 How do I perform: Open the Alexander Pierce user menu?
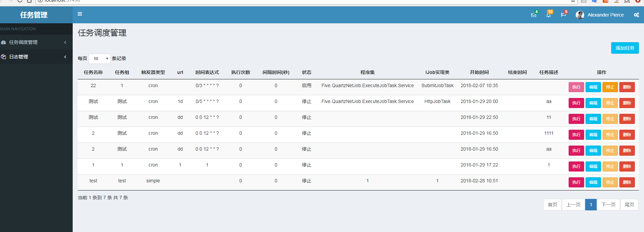tap(600, 15)
